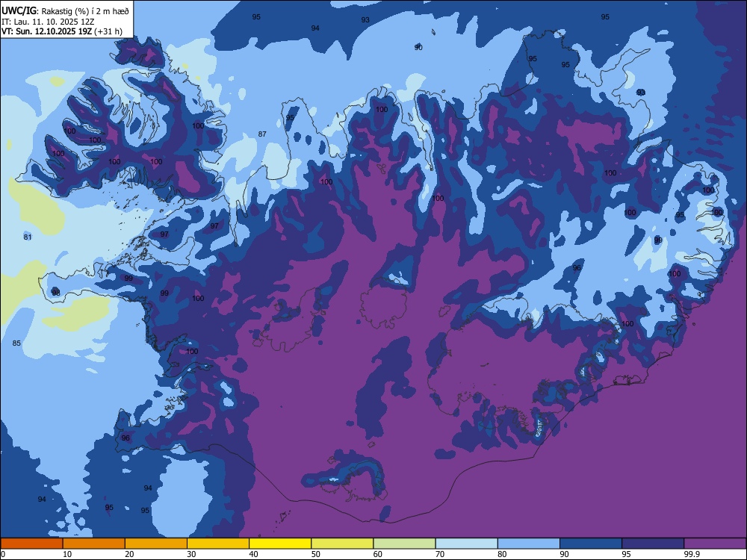747x560 pixels.
Task: Click the 'VT: Sun. 12.10.2025 19Z (+31 h)' line
Action: [x=61, y=31]
